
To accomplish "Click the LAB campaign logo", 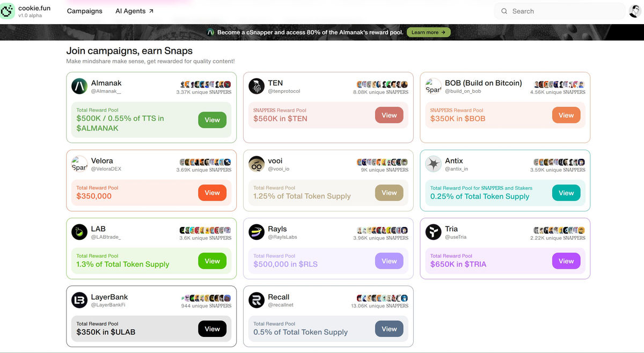I will coord(79,232).
